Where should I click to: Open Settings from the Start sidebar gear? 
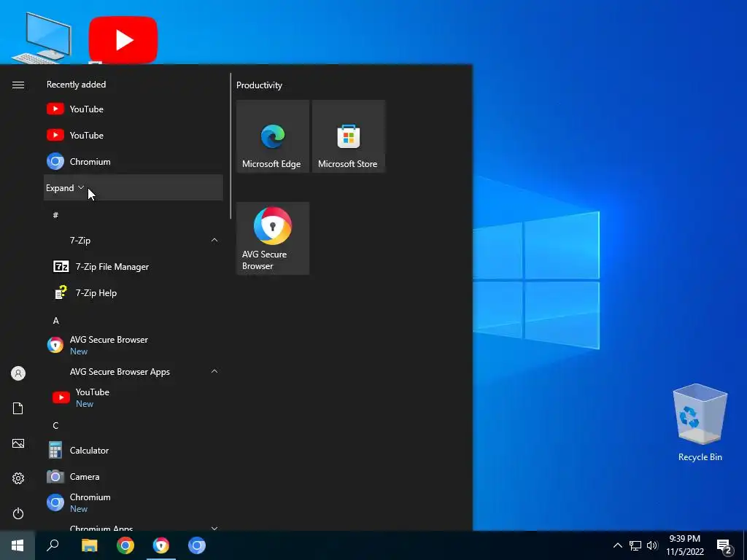tap(18, 478)
